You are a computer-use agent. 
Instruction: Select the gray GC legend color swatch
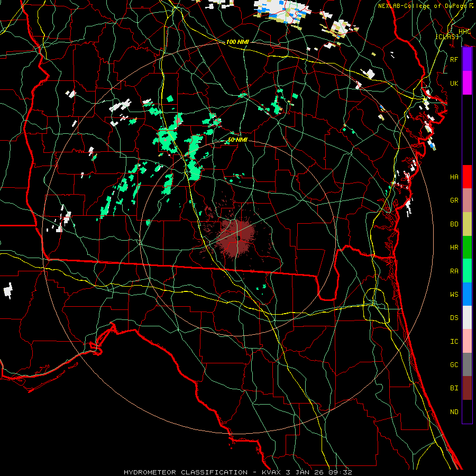[467, 364]
